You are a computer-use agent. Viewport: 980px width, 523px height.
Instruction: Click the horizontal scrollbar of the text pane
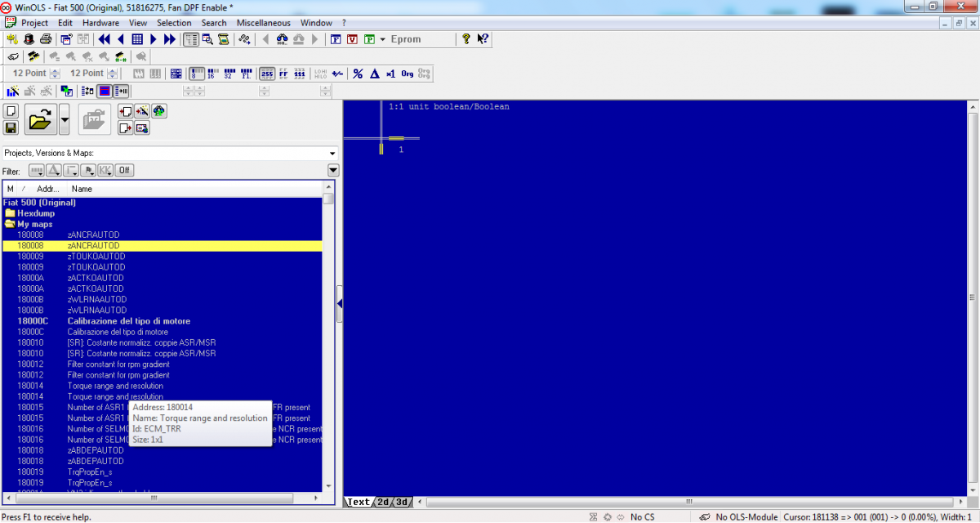(x=689, y=502)
